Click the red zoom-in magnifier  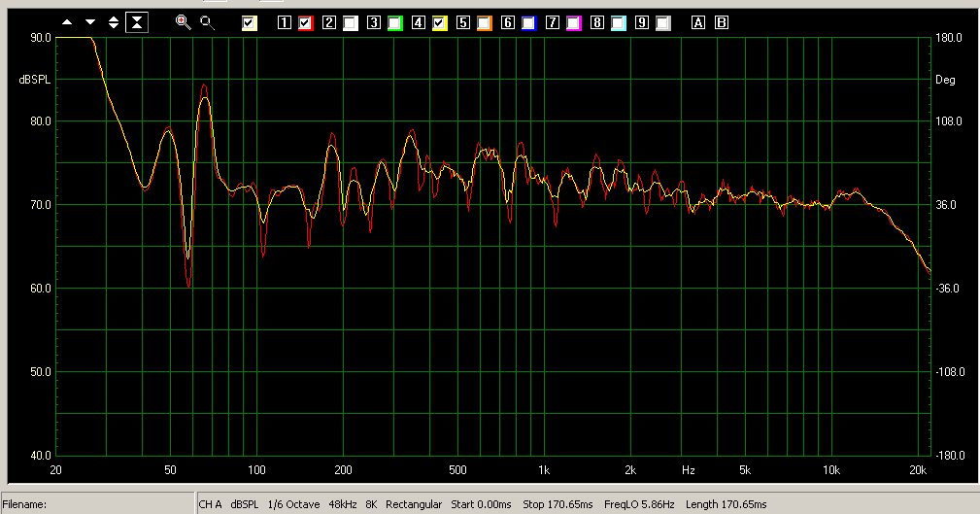click(183, 22)
